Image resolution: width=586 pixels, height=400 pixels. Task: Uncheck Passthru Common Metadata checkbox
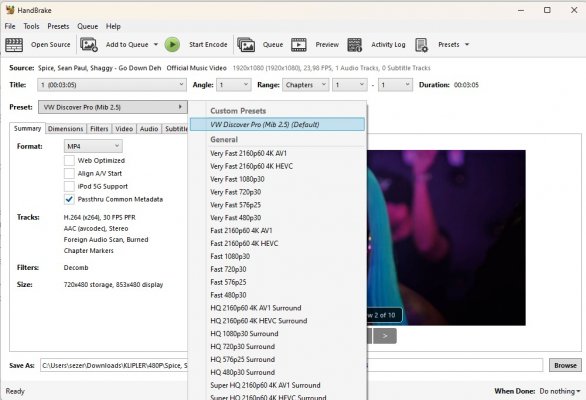pyautogui.click(x=69, y=199)
